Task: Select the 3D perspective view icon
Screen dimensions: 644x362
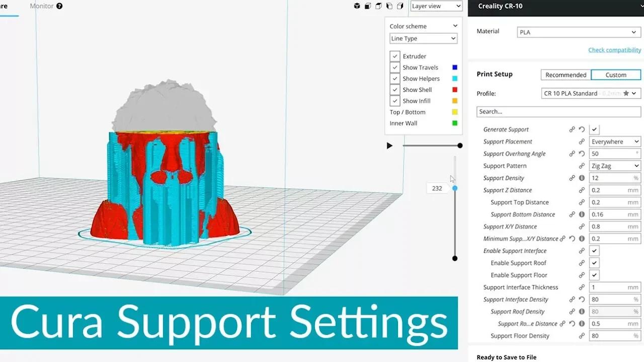Action: [x=357, y=6]
